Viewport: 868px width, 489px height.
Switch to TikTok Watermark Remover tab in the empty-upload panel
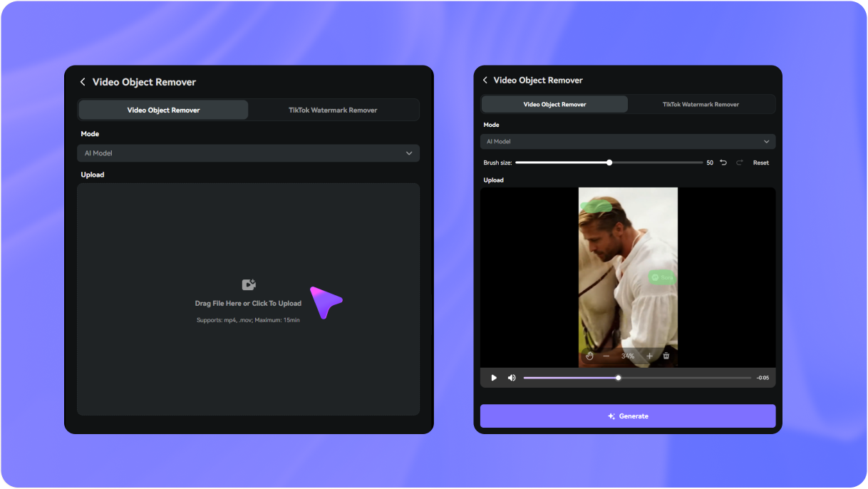333,110
